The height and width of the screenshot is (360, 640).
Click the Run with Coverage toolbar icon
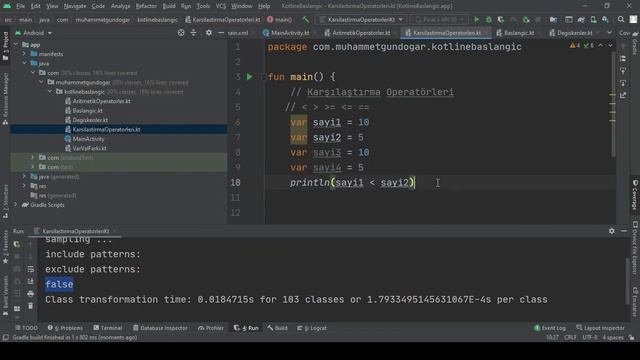(x=501, y=19)
